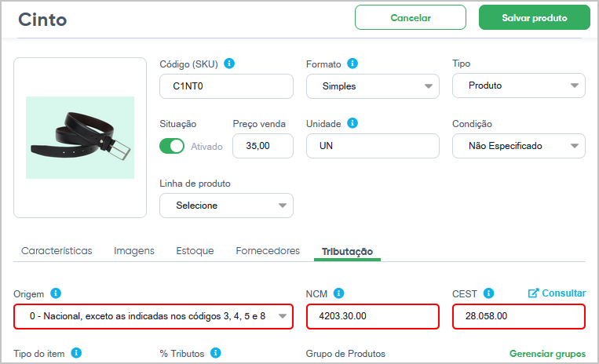The image size is (599, 364).
Task: Click the Salvar produto button
Action: 535,17
